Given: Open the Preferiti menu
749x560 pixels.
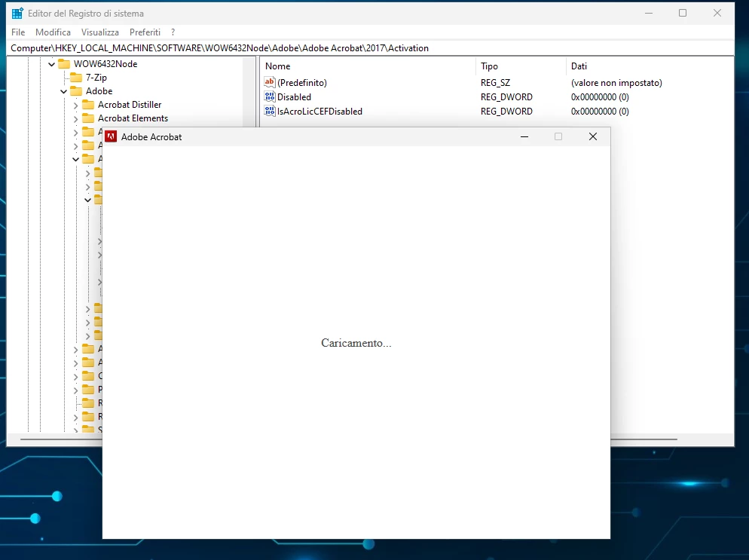Looking at the screenshot, I should (x=145, y=32).
